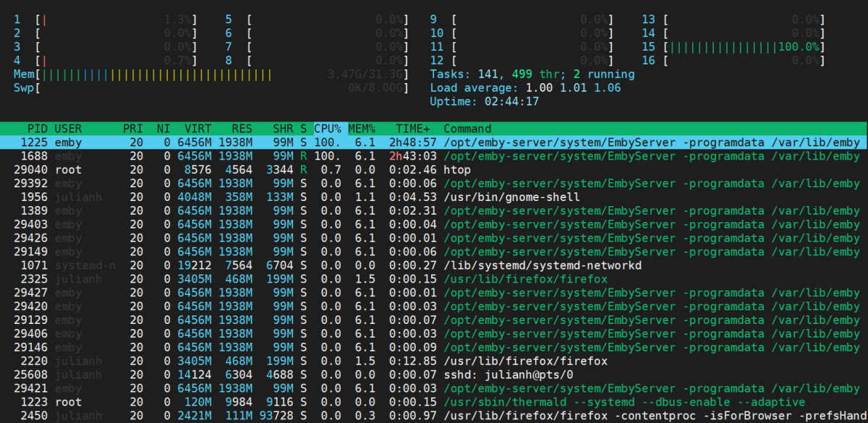Select the firefox contentproc row, PID 2450
868x423 pixels.
coord(434,415)
